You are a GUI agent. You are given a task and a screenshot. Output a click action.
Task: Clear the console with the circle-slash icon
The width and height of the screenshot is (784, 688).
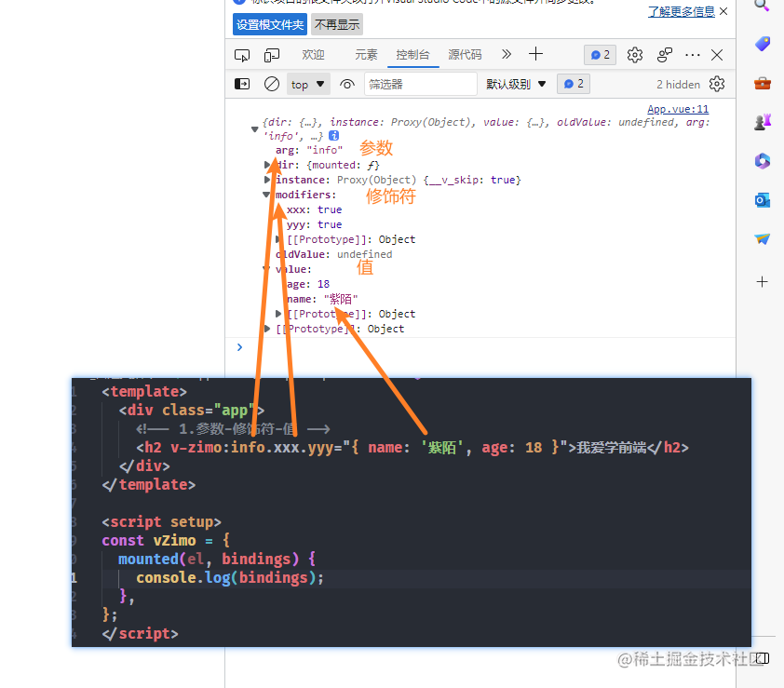272,84
